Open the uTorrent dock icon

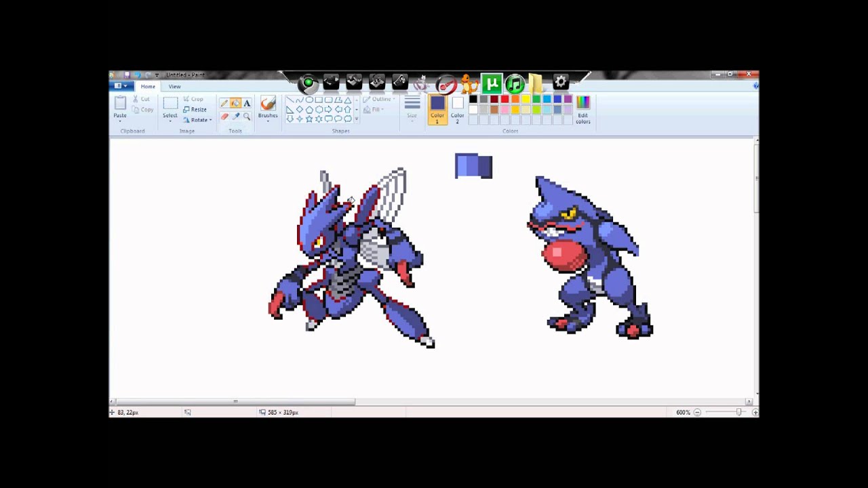492,84
